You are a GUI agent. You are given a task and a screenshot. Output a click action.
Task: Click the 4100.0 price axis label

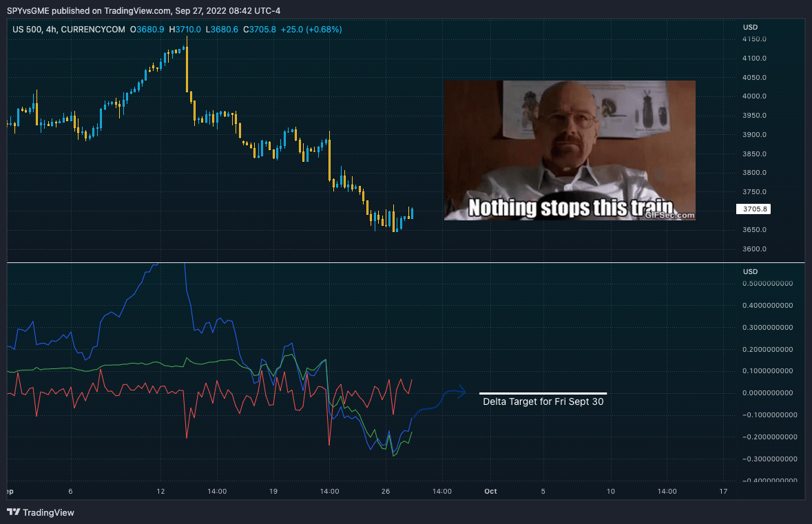[755, 58]
